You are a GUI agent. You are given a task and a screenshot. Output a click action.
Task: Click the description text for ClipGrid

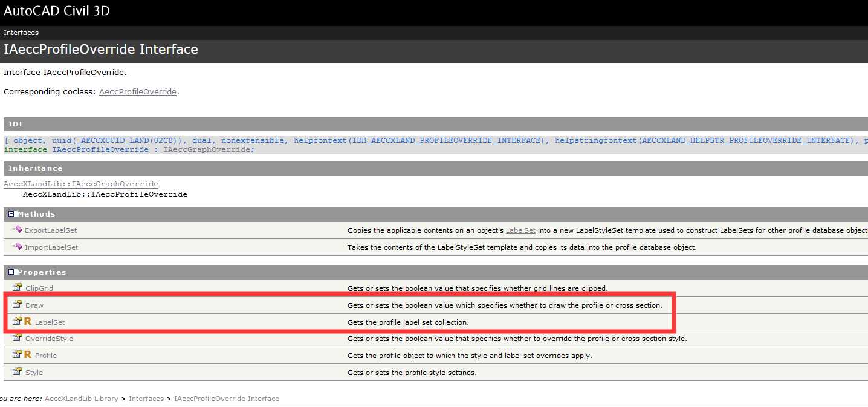point(478,288)
